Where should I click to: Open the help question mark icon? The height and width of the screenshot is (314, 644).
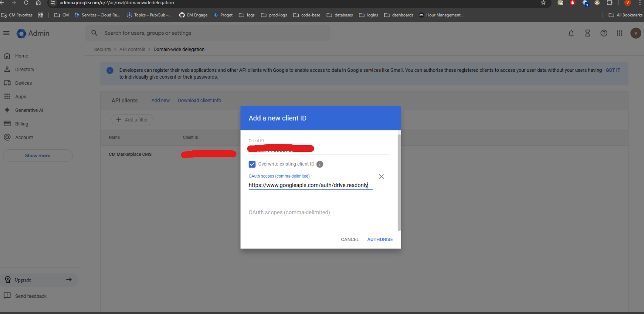[604, 33]
